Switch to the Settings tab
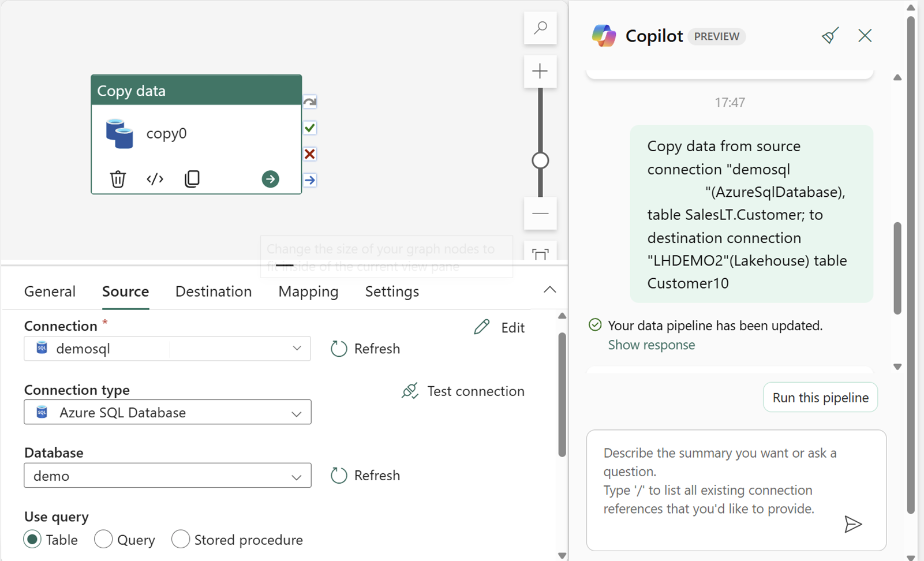The width and height of the screenshot is (924, 561). (392, 291)
